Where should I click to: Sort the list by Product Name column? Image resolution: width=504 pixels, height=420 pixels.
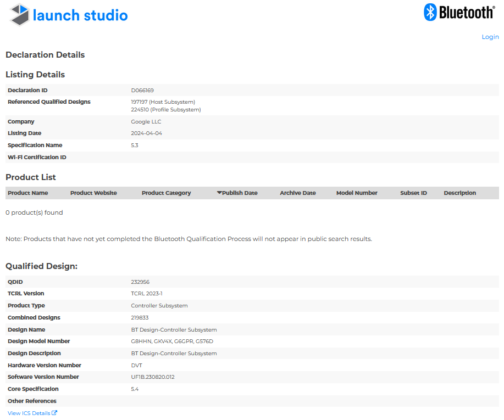coord(27,193)
